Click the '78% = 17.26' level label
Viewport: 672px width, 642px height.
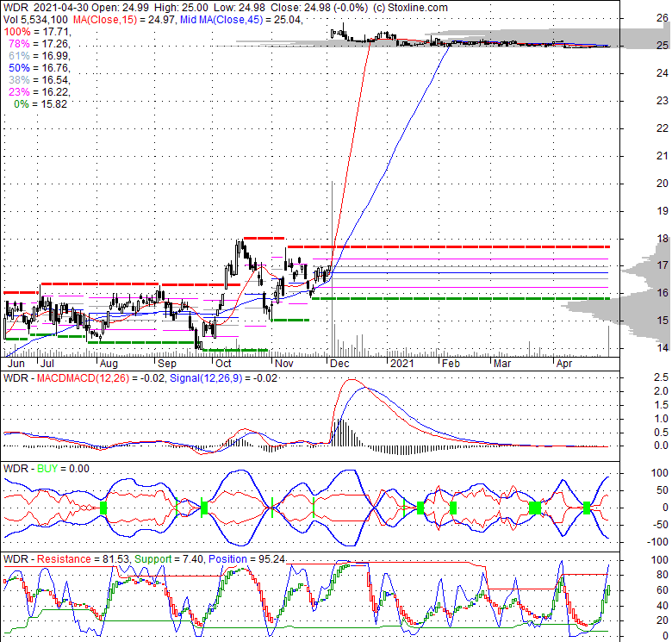click(39, 44)
